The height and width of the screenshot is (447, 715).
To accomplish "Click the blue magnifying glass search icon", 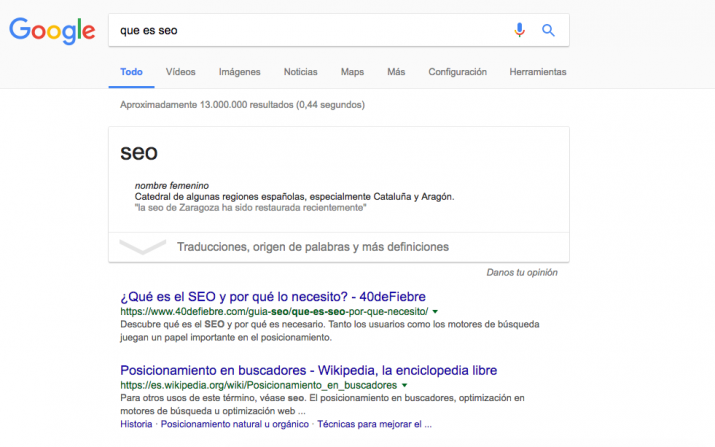I will click(548, 30).
